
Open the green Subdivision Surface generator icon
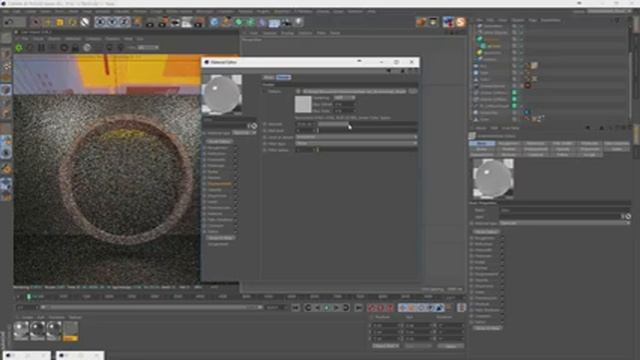pyautogui.click(x=238, y=22)
